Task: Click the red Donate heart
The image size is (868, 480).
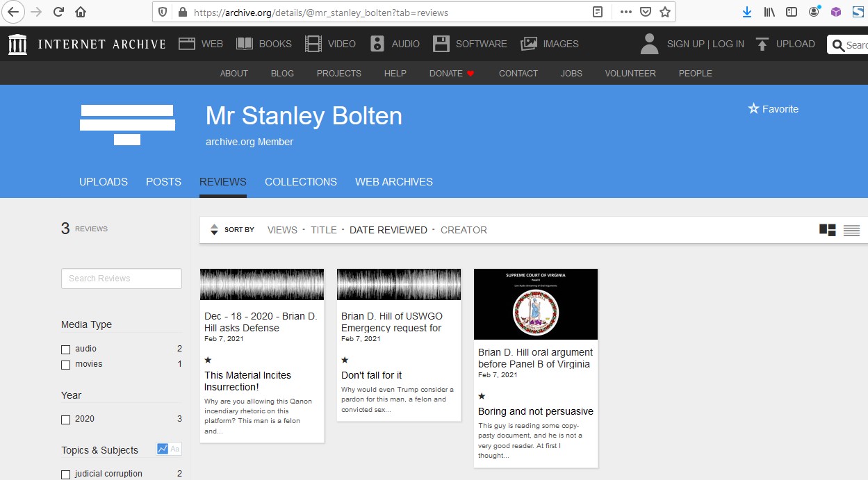Action: click(470, 74)
